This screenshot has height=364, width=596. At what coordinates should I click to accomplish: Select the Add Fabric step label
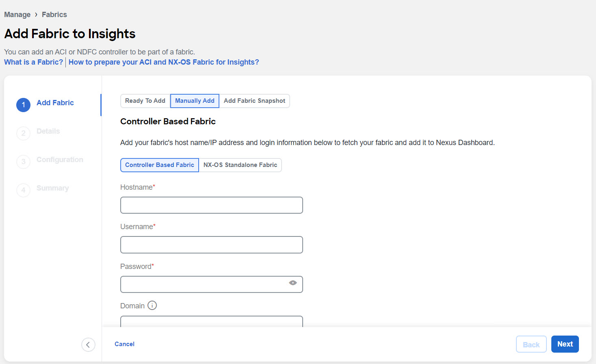[x=55, y=103]
